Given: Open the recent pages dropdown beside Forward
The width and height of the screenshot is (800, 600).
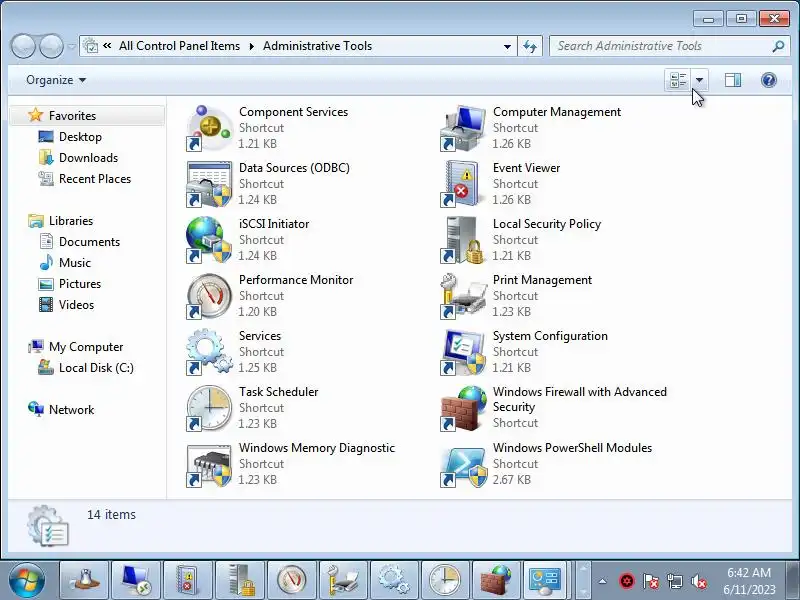Looking at the screenshot, I should [x=71, y=46].
